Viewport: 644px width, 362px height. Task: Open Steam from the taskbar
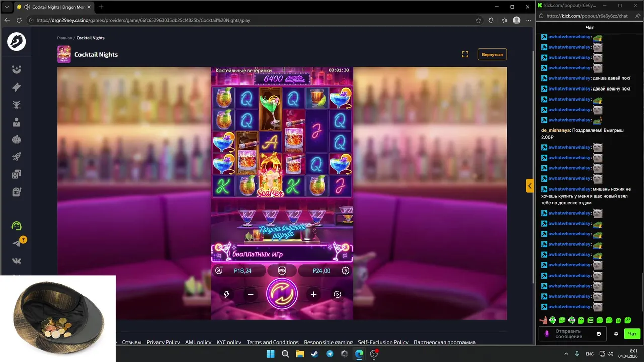pos(314,354)
